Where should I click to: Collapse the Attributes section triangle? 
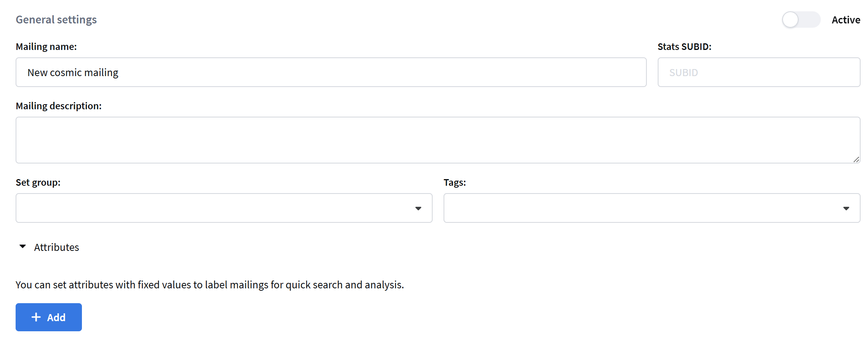(x=23, y=247)
